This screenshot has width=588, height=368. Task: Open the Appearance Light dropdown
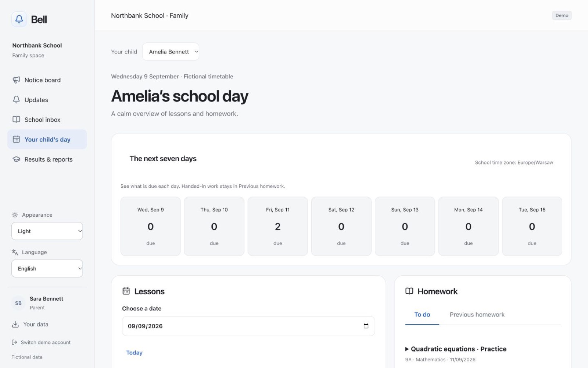47,231
